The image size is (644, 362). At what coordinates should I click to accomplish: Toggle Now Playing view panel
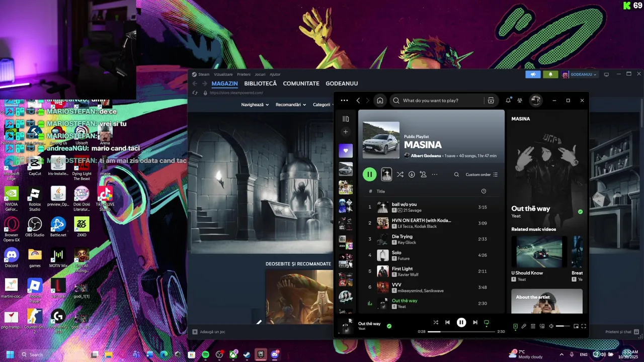pos(515,326)
